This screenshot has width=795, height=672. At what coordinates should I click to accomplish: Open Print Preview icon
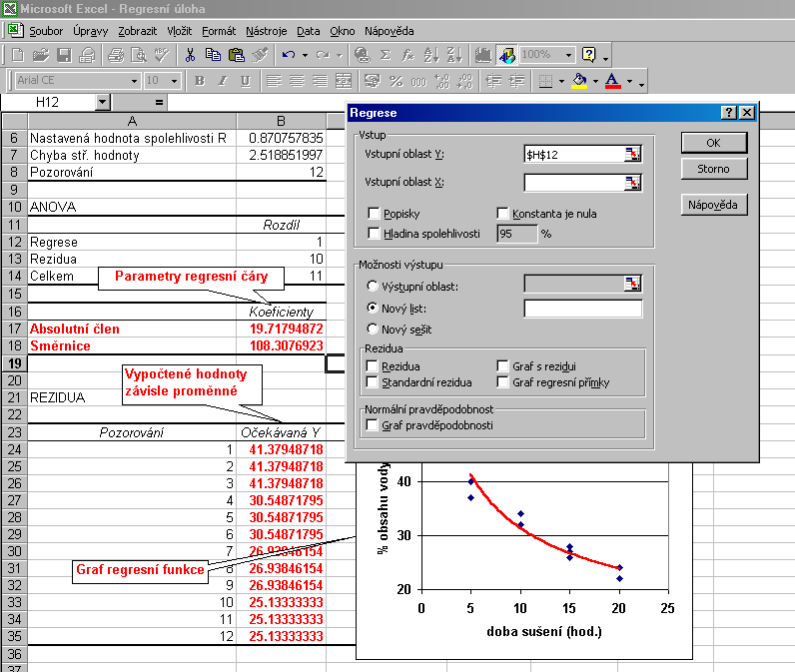coord(139,55)
